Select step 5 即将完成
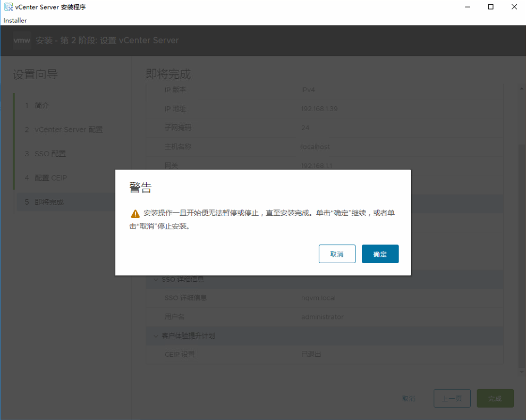The image size is (526, 420). (65, 202)
